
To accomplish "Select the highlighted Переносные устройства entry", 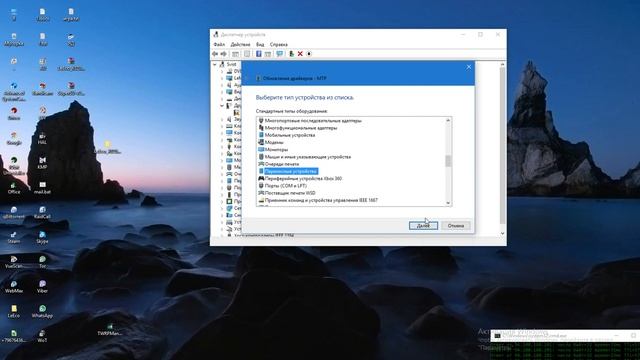I will [291, 171].
